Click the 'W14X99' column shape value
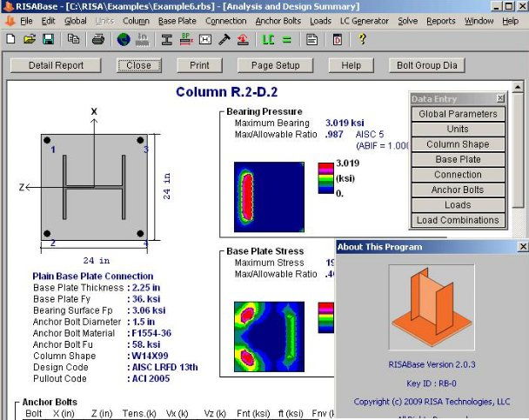 [151, 356]
